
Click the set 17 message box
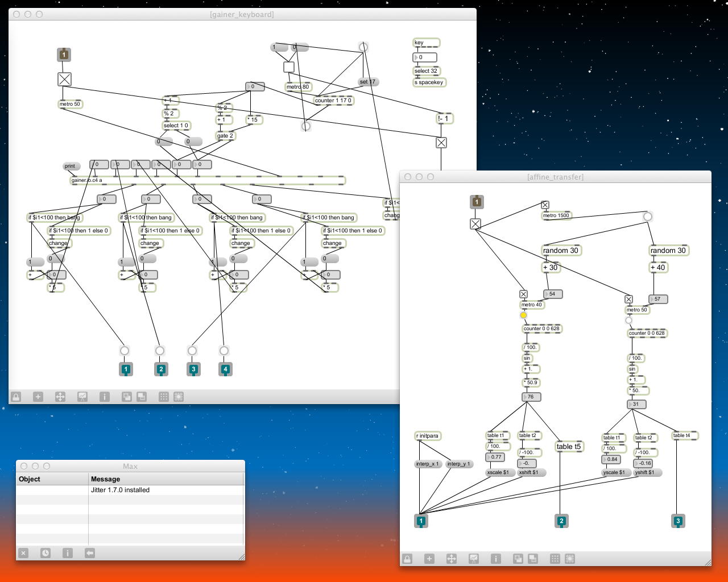coord(369,82)
